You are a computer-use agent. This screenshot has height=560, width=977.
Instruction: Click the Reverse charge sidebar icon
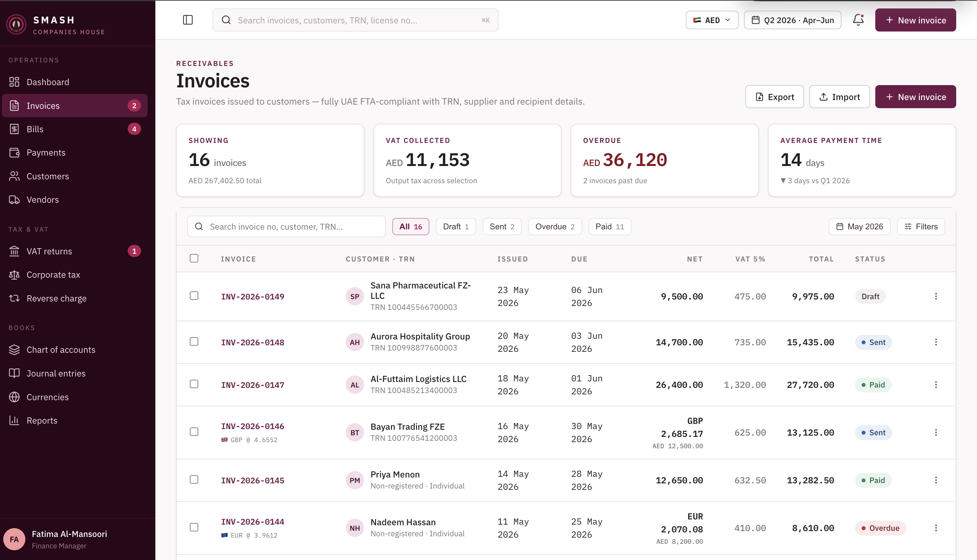pyautogui.click(x=14, y=298)
